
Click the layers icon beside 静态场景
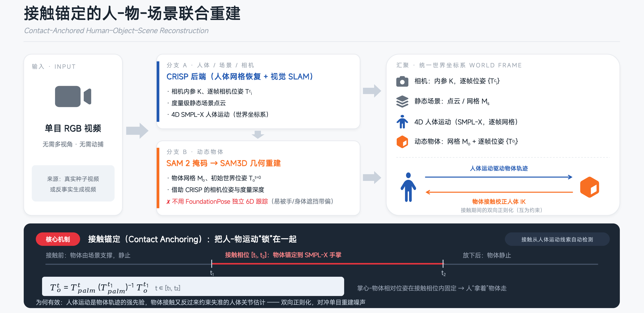pyautogui.click(x=402, y=101)
